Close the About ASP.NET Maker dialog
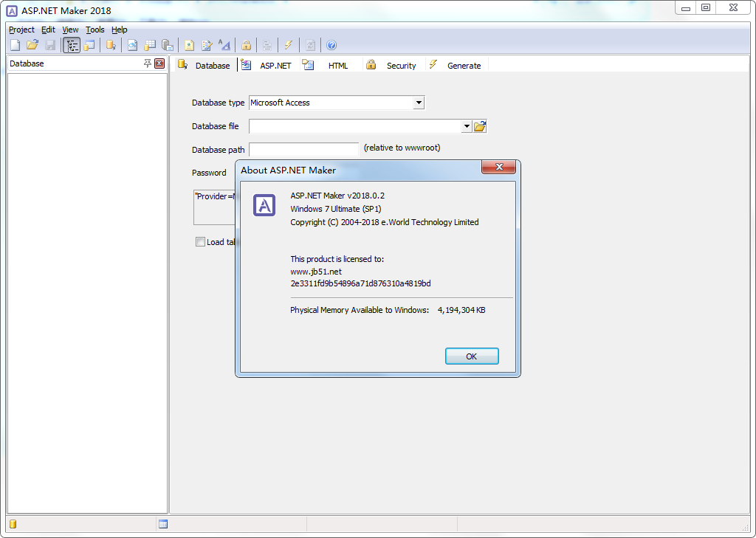Image resolution: width=756 pixels, height=538 pixels. tap(498, 167)
